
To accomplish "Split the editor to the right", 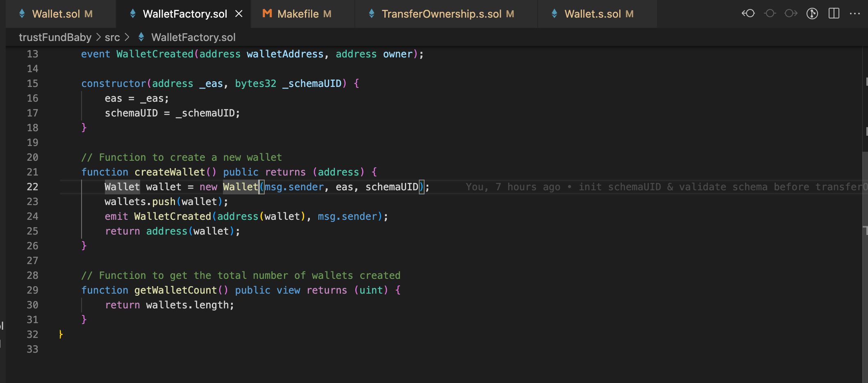I will pyautogui.click(x=834, y=14).
